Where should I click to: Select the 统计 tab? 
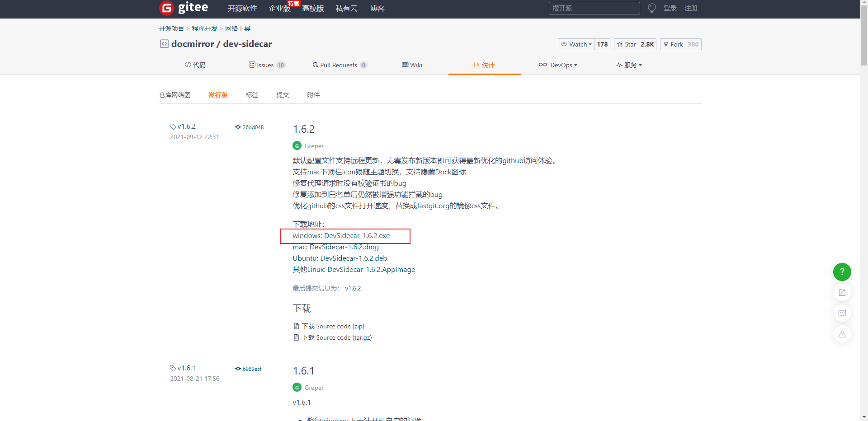click(484, 65)
